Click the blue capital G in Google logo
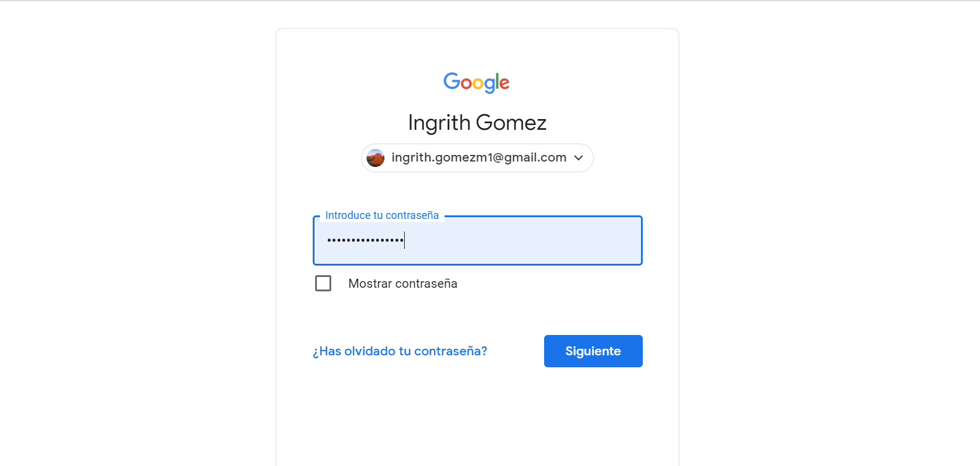980x466 pixels. tap(451, 81)
